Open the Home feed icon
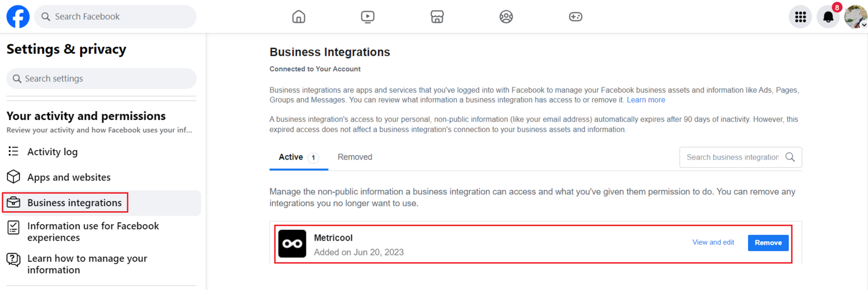Viewport: 868px width, 290px height. pos(298,17)
